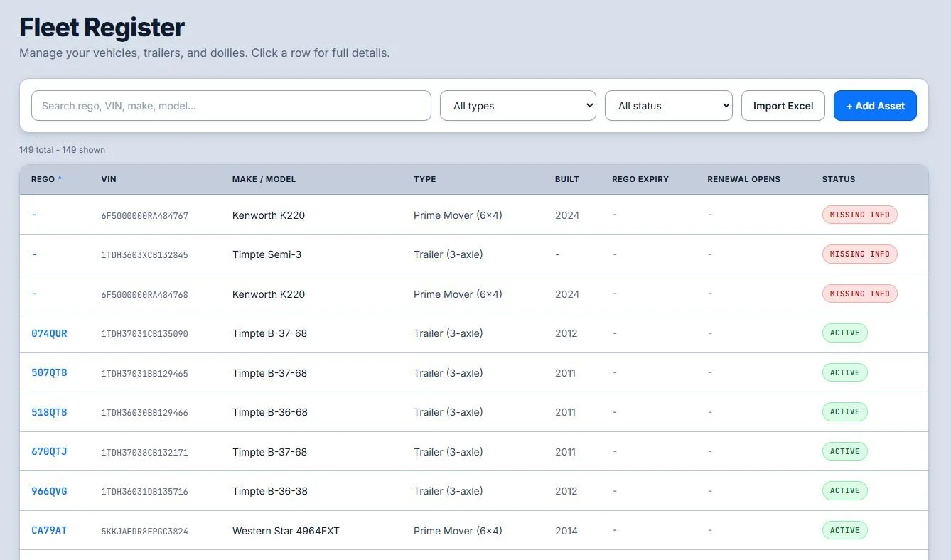
Task: Click the Import Excel button
Action: [x=783, y=106]
